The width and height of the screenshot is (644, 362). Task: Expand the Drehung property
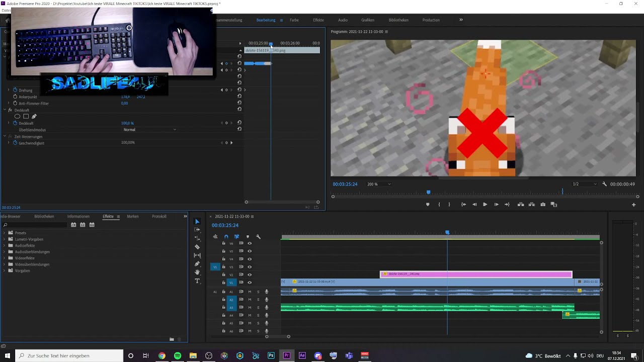click(9, 90)
